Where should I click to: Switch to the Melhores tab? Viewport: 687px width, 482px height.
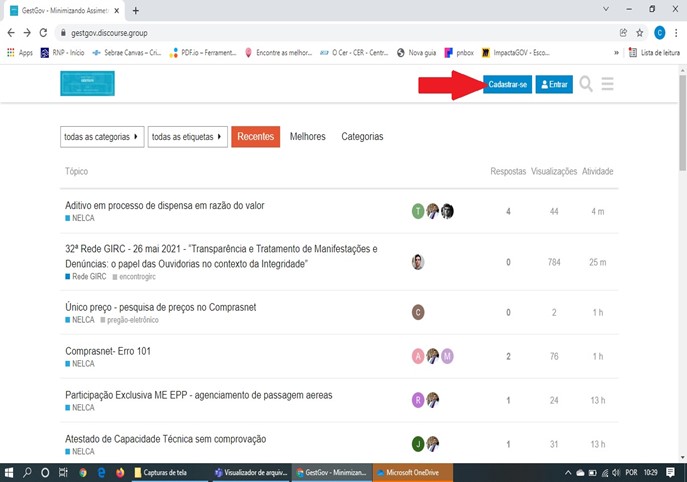tap(308, 137)
